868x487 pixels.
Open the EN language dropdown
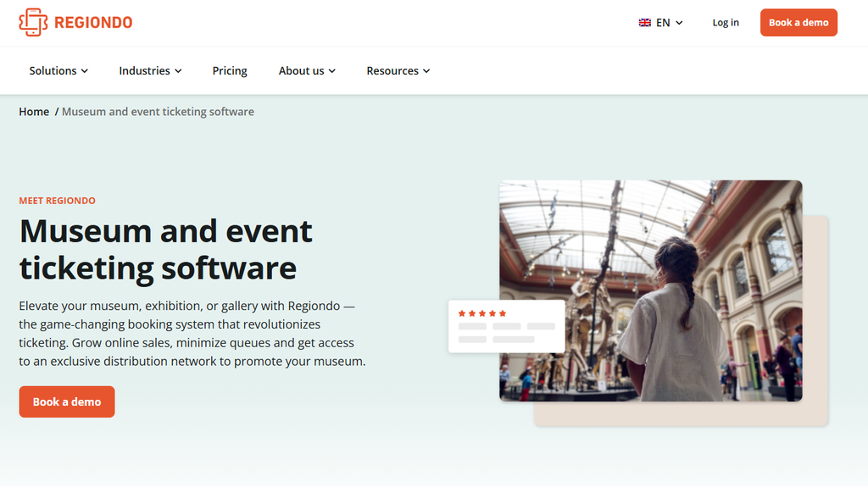(661, 23)
